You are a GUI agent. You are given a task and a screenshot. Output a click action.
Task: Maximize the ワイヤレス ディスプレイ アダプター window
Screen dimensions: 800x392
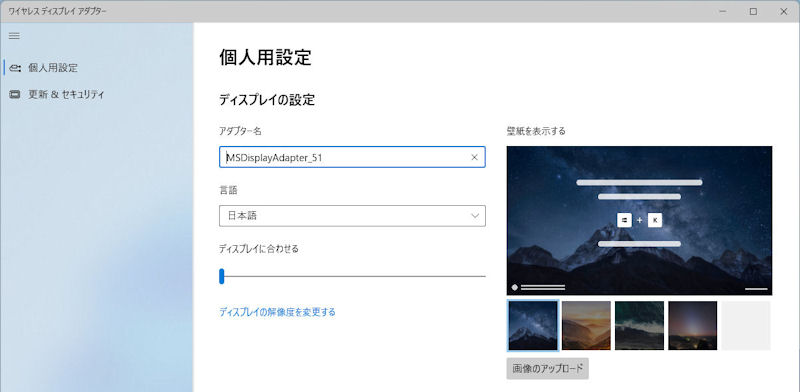753,11
